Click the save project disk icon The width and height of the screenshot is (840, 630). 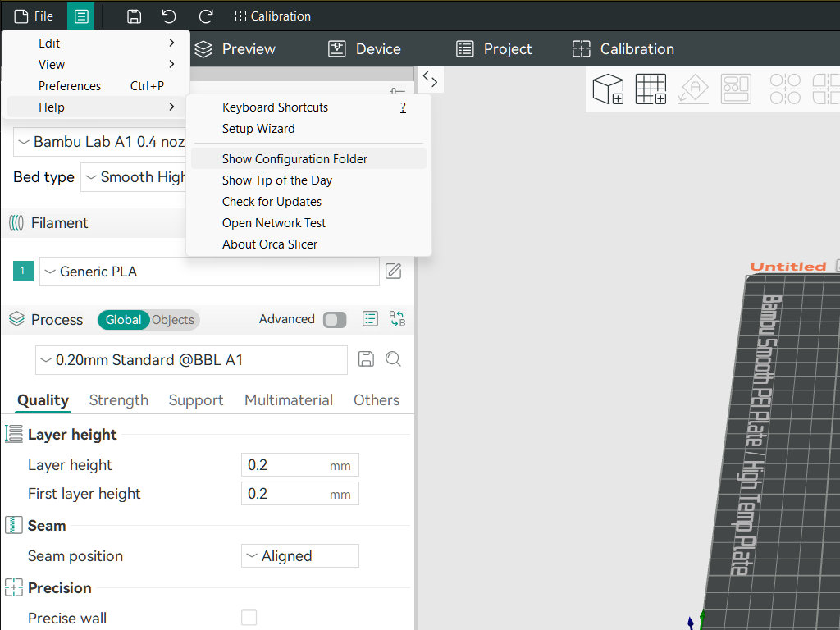(134, 16)
